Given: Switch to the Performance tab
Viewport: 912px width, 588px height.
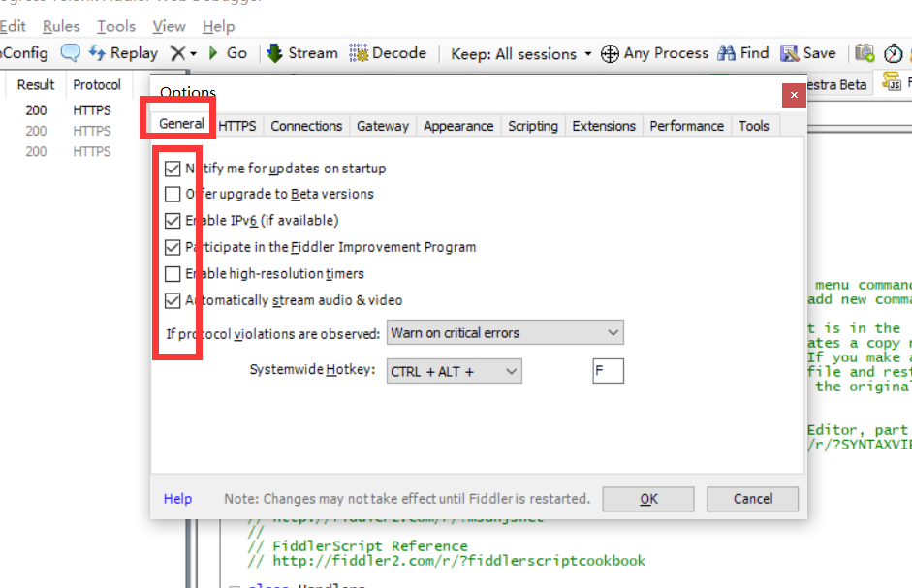Looking at the screenshot, I should (687, 126).
